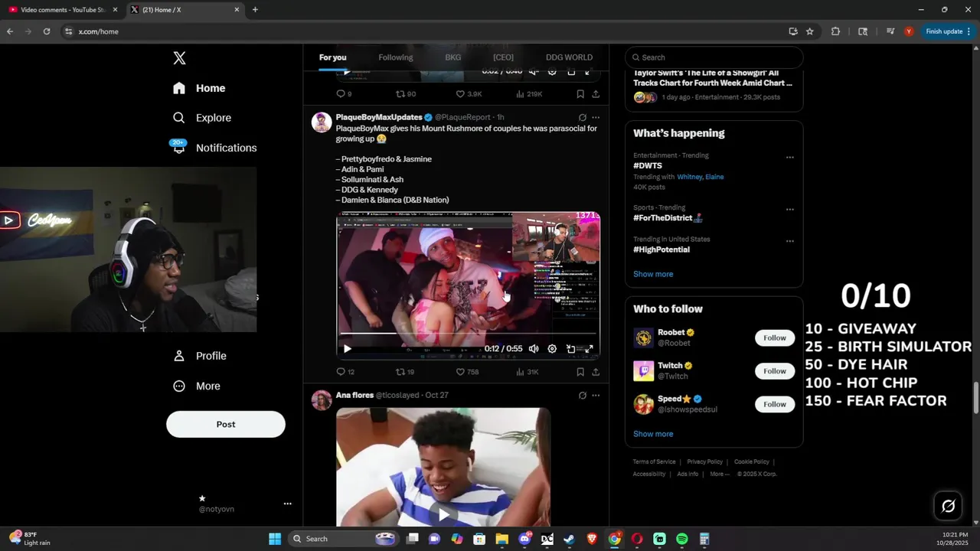The height and width of the screenshot is (551, 980).
Task: Click Grok icon on Ana flores post
Action: tap(583, 396)
